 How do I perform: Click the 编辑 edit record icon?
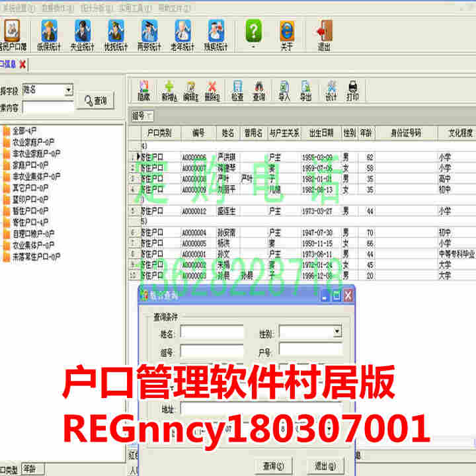(190, 91)
